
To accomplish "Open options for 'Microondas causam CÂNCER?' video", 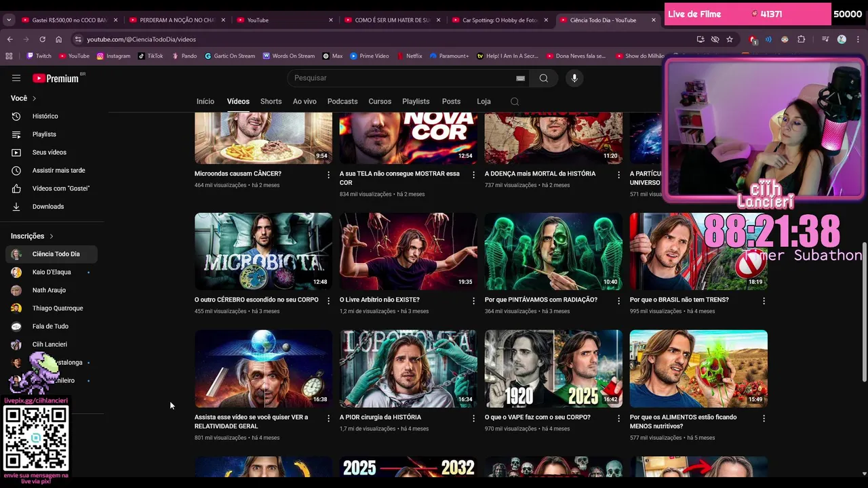I will [x=328, y=174].
